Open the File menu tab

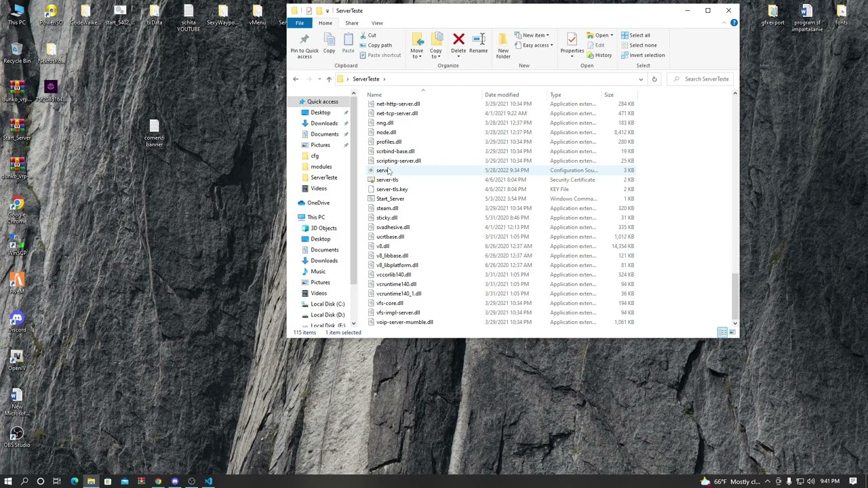click(x=299, y=23)
